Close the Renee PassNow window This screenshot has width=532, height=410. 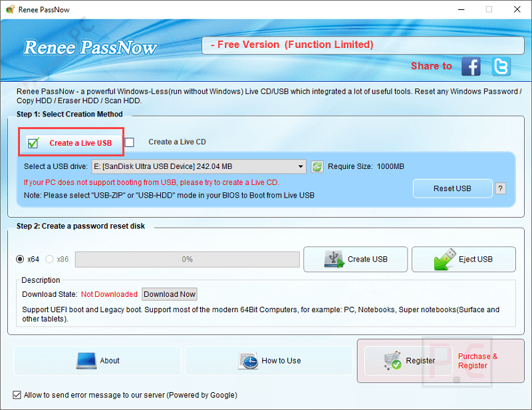tap(517, 9)
